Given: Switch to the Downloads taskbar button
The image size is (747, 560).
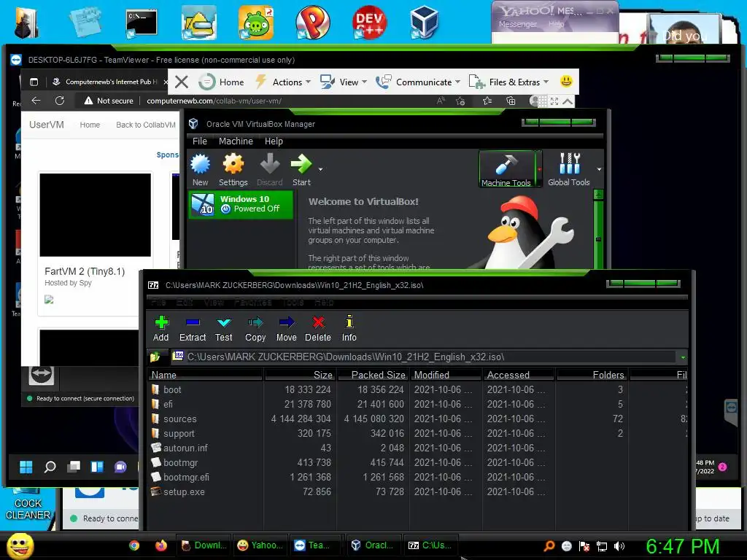Looking at the screenshot, I should [x=204, y=545].
